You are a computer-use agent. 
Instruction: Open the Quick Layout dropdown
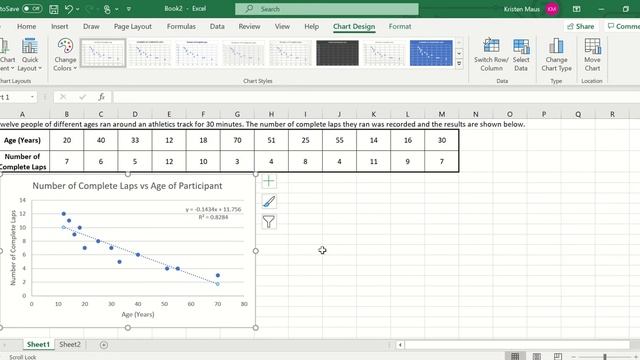[30, 55]
